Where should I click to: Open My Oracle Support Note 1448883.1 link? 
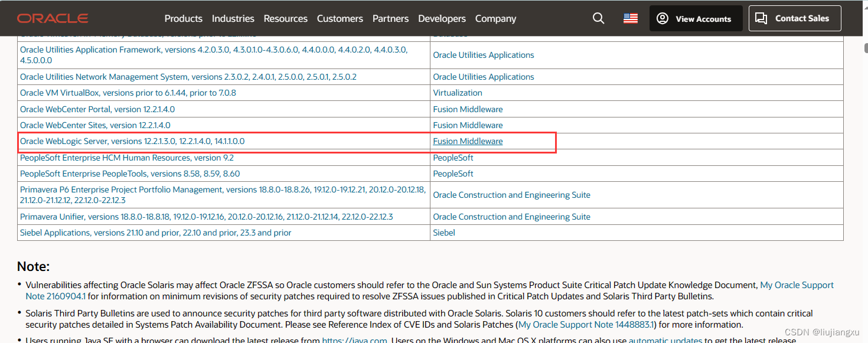point(586,325)
